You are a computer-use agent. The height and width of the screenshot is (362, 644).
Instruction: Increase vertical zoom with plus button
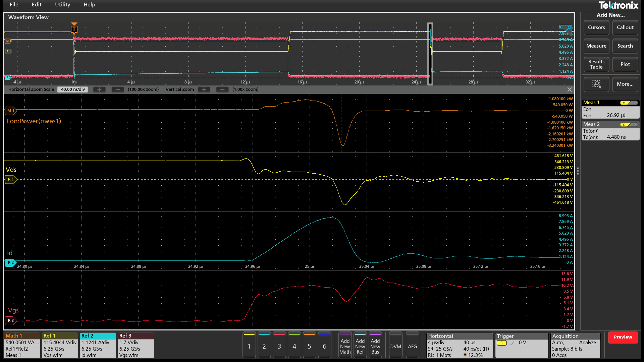pos(204,89)
